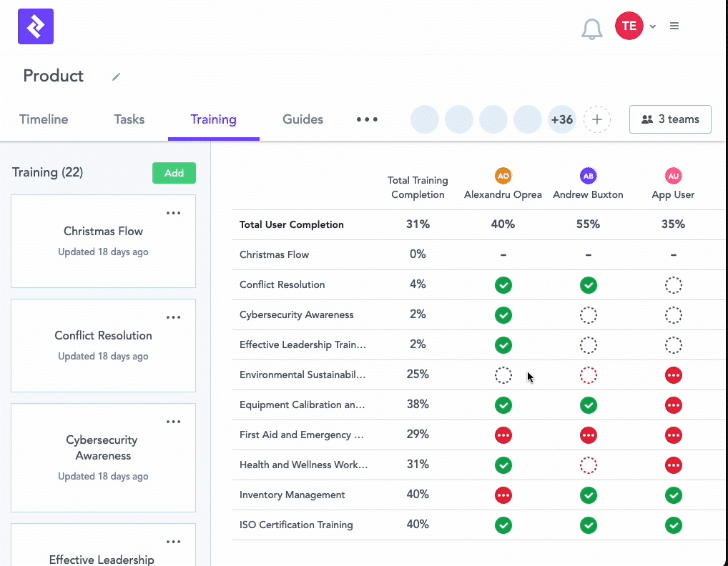Screen dimensions: 728x566
Task: Open the notifications bell
Action: point(591,29)
